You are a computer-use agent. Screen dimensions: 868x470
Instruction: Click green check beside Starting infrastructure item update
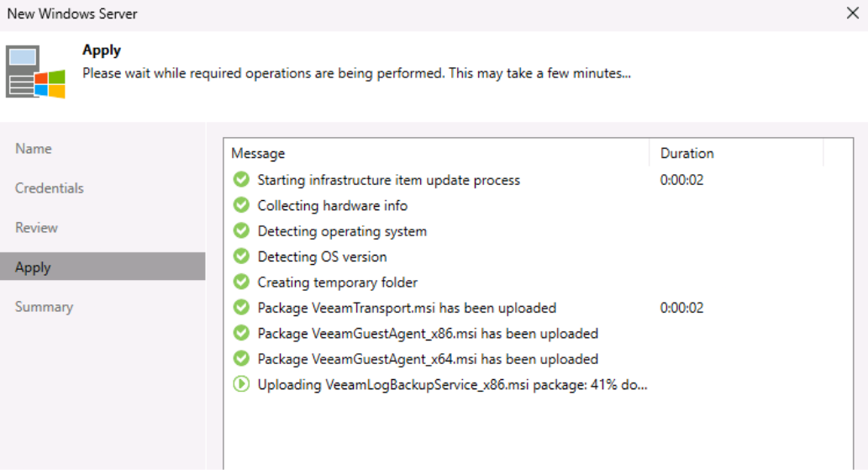(241, 179)
